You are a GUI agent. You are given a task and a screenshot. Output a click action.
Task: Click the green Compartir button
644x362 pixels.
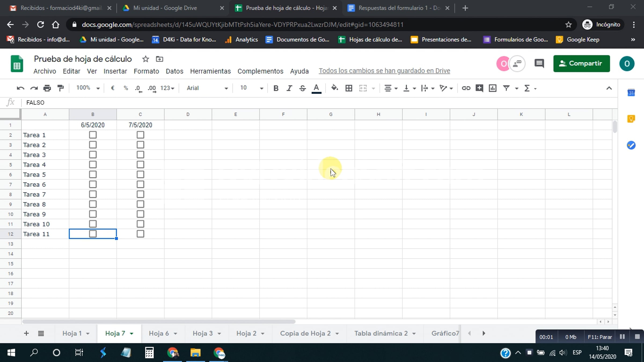coord(581,64)
